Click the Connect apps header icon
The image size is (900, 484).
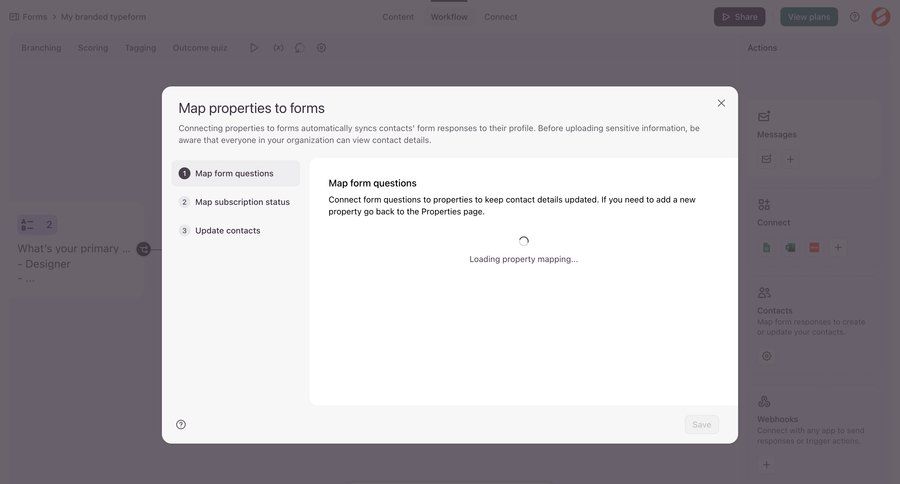pyautogui.click(x=764, y=204)
